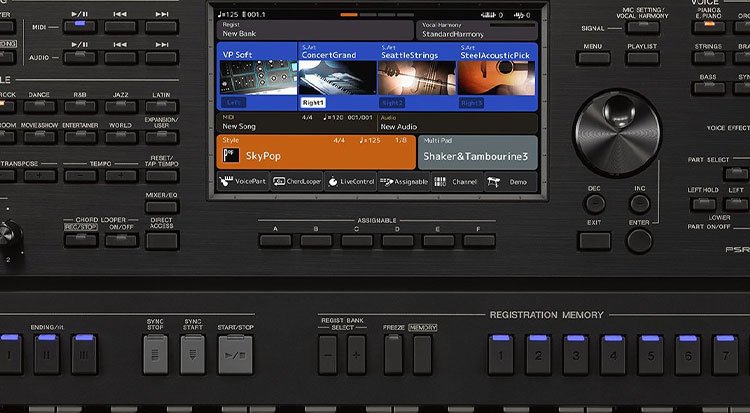Select the WORLD style category

pos(121,137)
